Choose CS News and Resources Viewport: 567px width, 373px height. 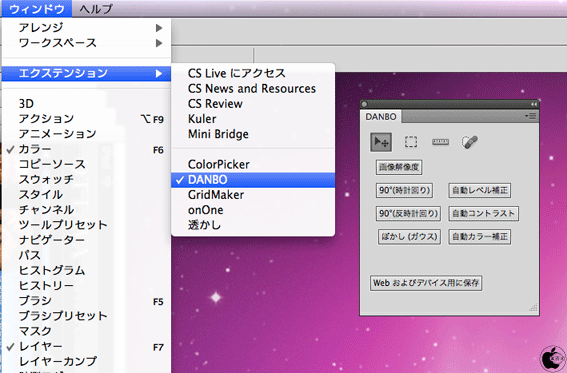click(253, 89)
